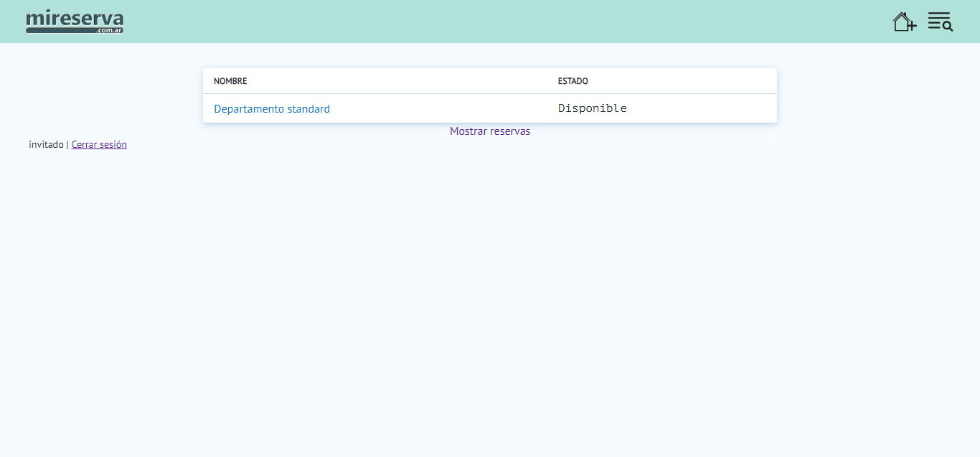Click the row gap between Departamento standard and Disponible
The width and height of the screenshot is (980, 457).
point(445,109)
